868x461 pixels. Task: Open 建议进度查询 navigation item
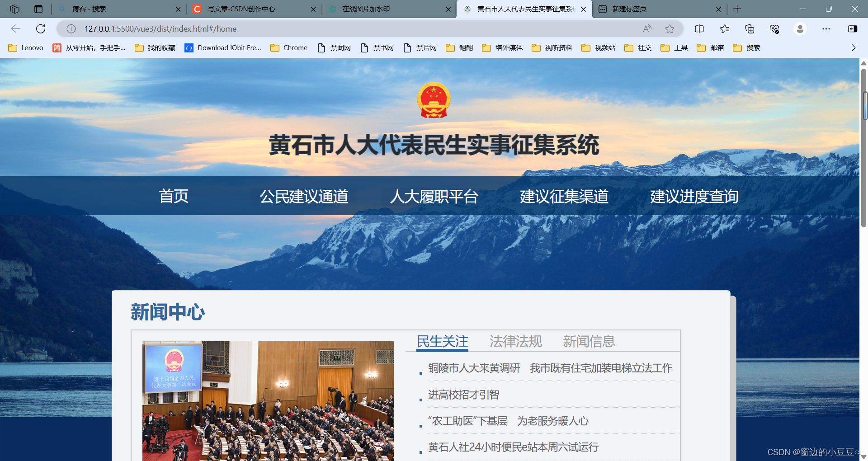pyautogui.click(x=694, y=196)
